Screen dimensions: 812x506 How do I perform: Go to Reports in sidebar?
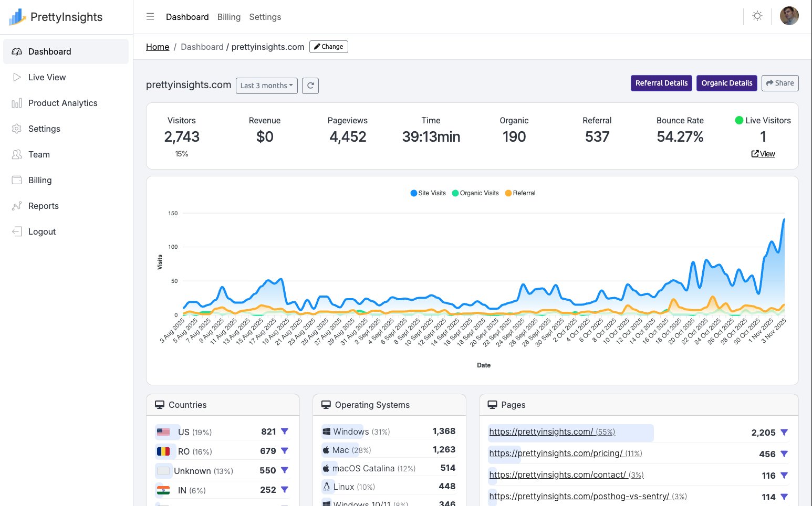[x=43, y=206]
